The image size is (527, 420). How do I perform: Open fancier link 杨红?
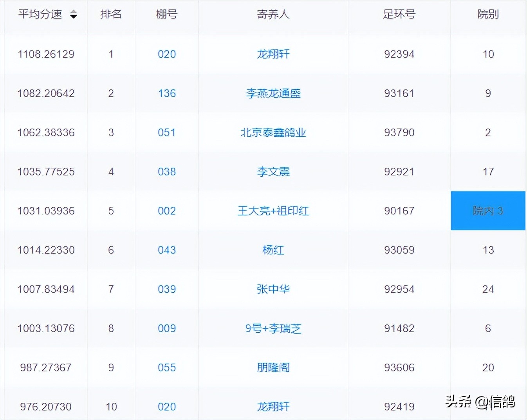tap(273, 250)
